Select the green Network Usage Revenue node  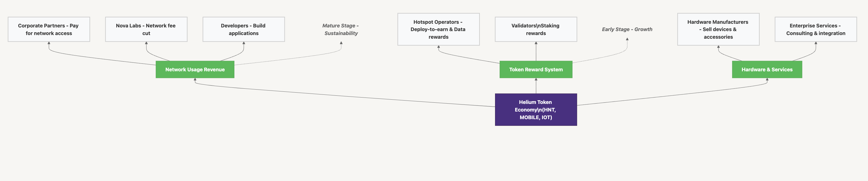point(195,69)
